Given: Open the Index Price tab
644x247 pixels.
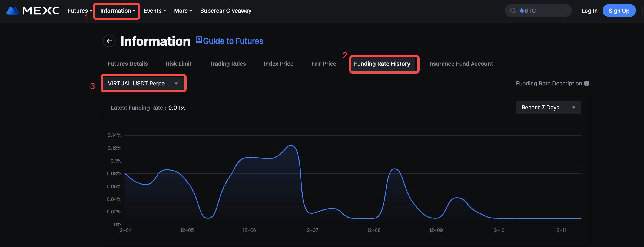Looking at the screenshot, I should click(278, 64).
